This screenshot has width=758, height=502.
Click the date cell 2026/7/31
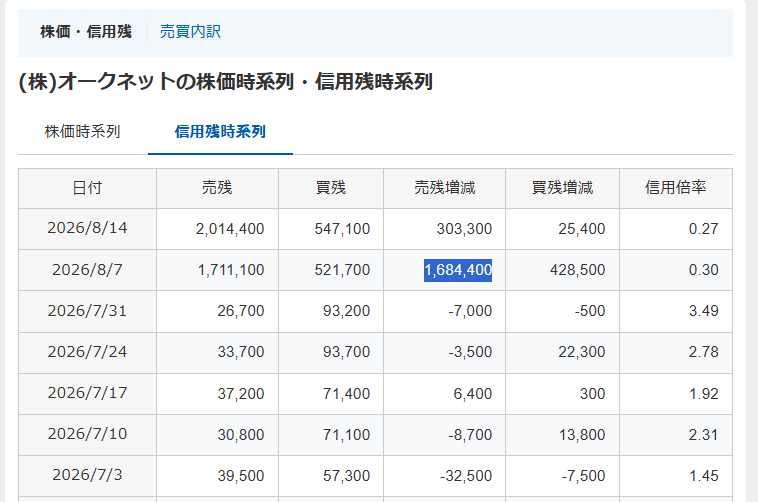(87, 310)
